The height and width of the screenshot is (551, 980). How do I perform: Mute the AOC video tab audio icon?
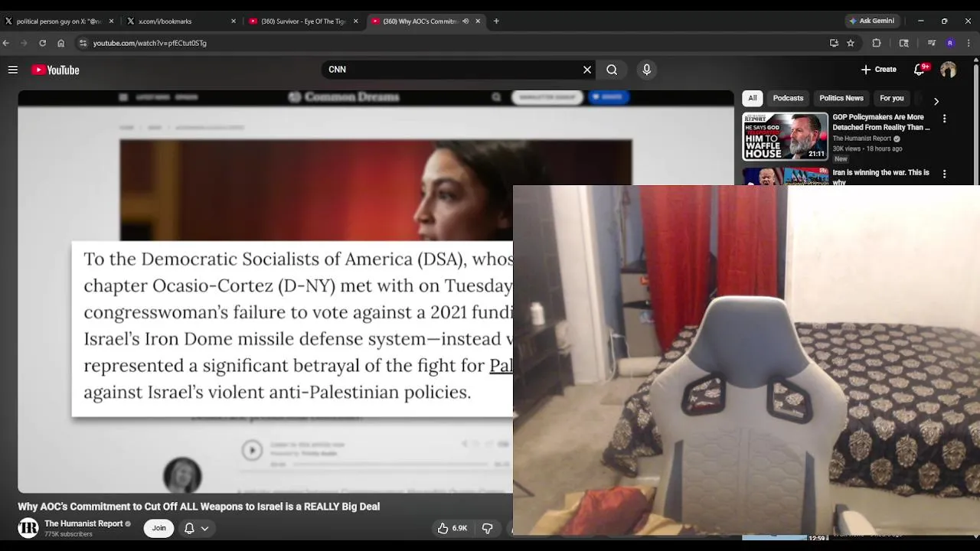pos(465,21)
